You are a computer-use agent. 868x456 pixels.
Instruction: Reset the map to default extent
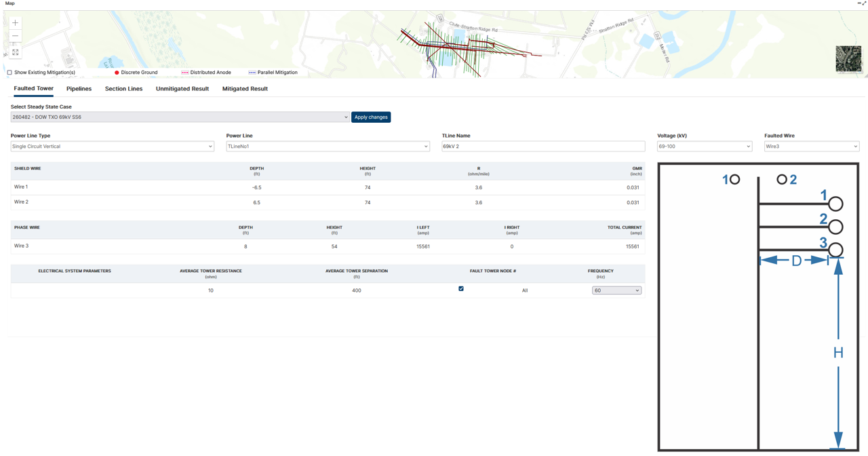[14, 52]
